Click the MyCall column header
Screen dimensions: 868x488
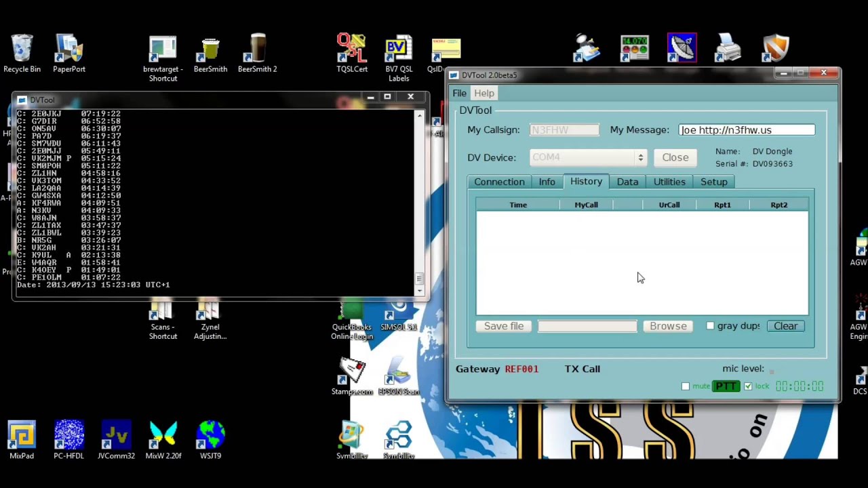click(x=587, y=205)
